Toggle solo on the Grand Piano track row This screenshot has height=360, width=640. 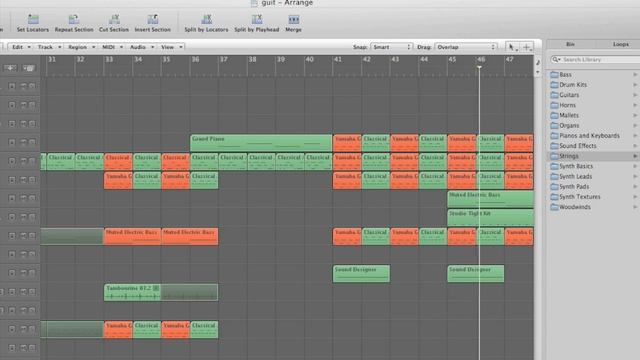[x=32, y=142]
